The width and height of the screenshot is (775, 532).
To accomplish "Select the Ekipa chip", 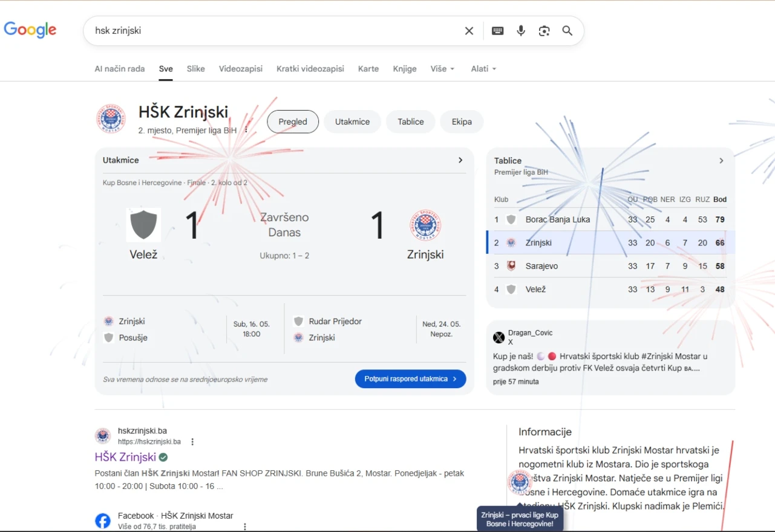I will coord(462,122).
